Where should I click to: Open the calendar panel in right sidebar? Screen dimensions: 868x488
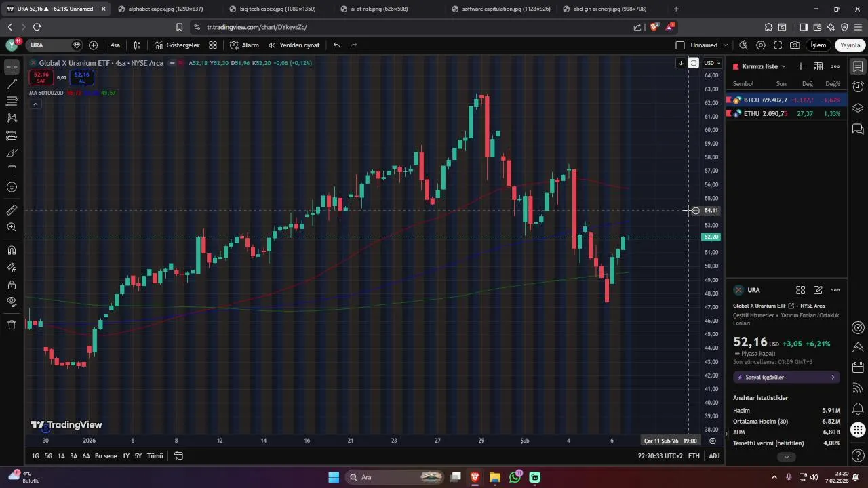coord(858,367)
